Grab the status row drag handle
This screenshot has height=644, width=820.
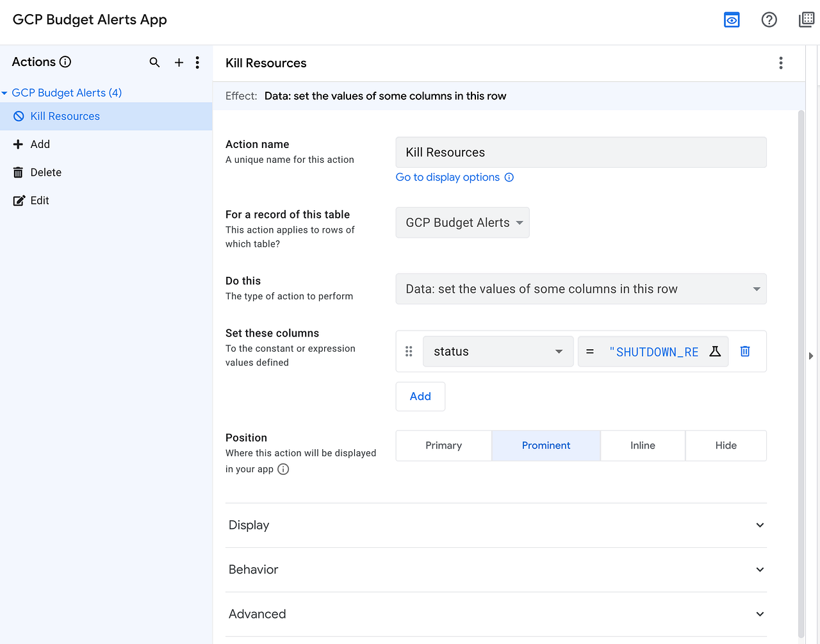tap(409, 351)
